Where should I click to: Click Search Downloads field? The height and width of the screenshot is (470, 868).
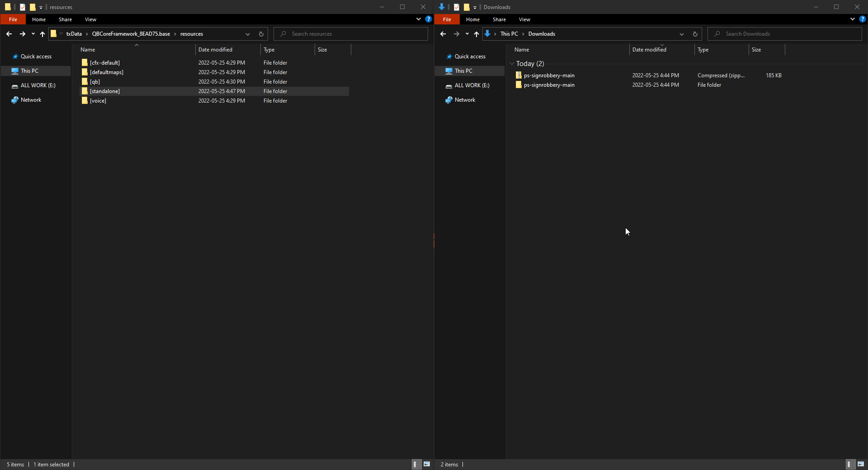click(x=785, y=34)
